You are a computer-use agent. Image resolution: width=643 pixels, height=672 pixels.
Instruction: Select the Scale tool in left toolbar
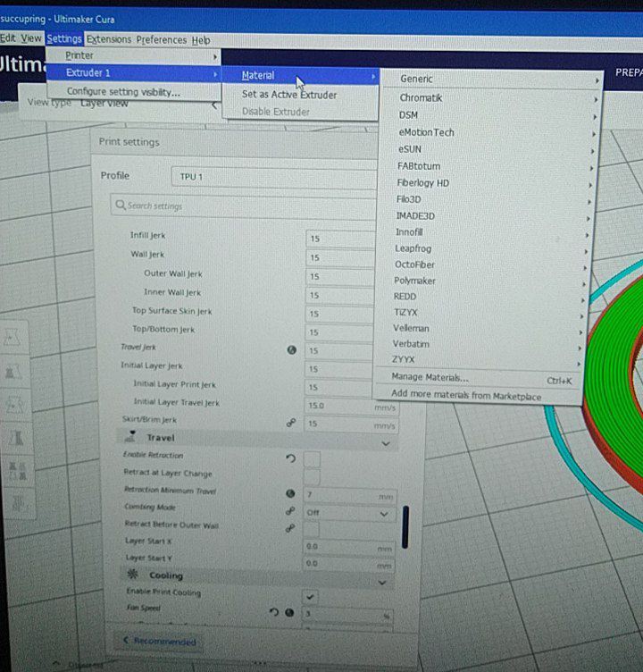click(13, 371)
